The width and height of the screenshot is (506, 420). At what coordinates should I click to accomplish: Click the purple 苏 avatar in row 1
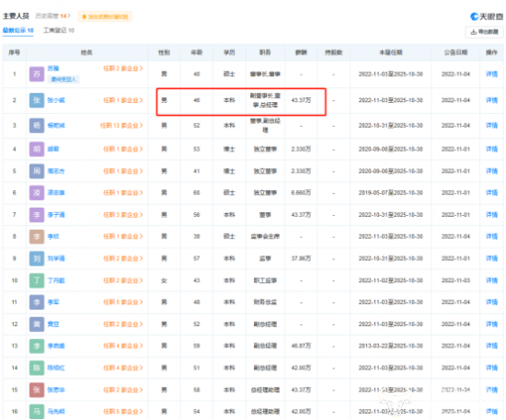pyautogui.click(x=37, y=74)
